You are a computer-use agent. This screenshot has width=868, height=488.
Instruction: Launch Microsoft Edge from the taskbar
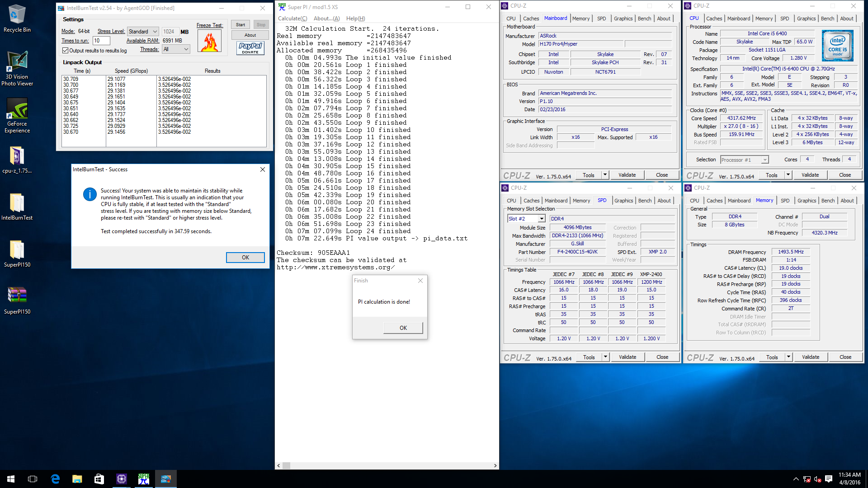point(55,479)
